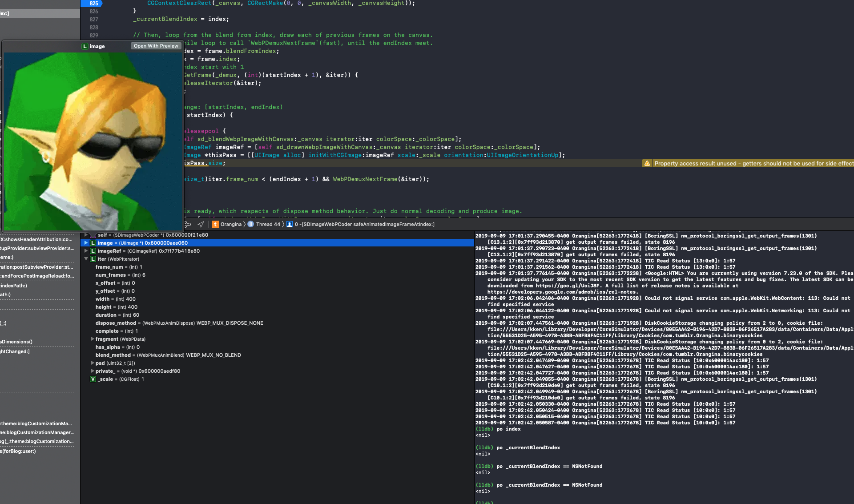Click the Open With Preview button

pyautogui.click(x=155, y=46)
